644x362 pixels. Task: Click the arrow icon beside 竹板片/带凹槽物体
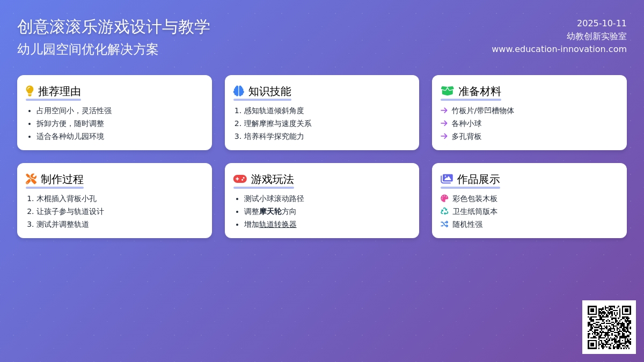tap(444, 110)
